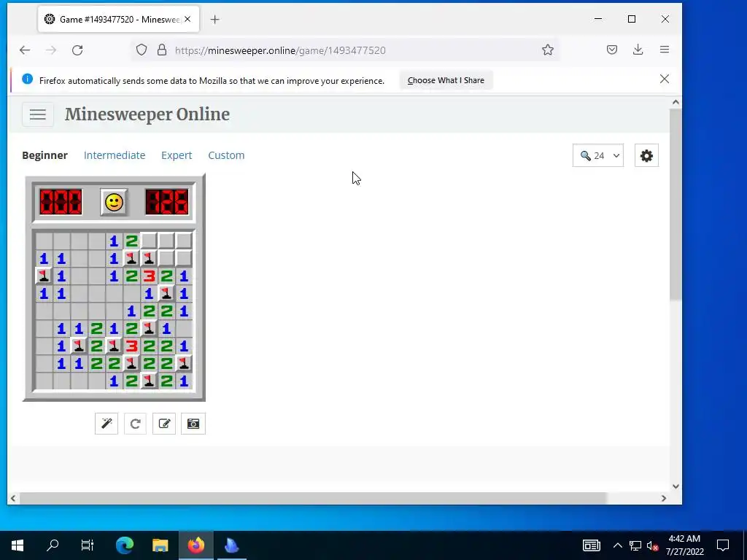Close the Game #1493477520 tab
Viewport: 747px width, 560px height.
click(x=187, y=20)
